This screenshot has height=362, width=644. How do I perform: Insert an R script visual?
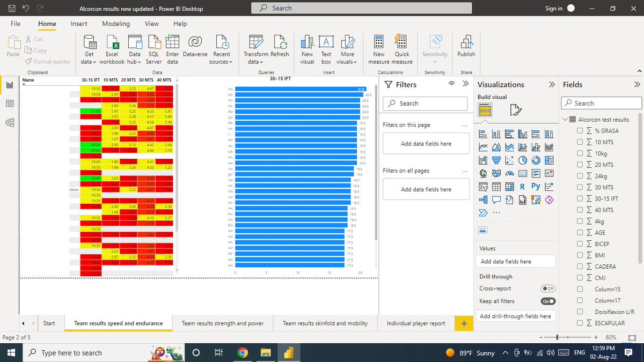[522, 186]
